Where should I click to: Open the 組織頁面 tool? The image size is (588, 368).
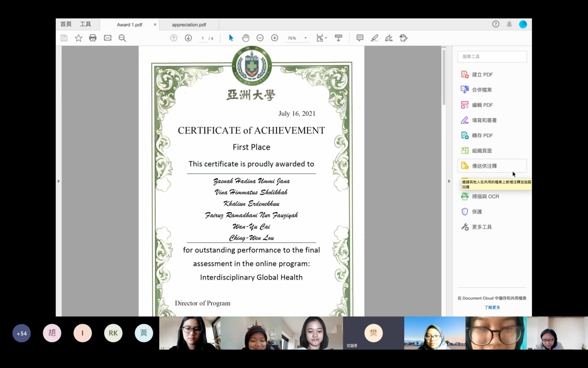point(492,151)
